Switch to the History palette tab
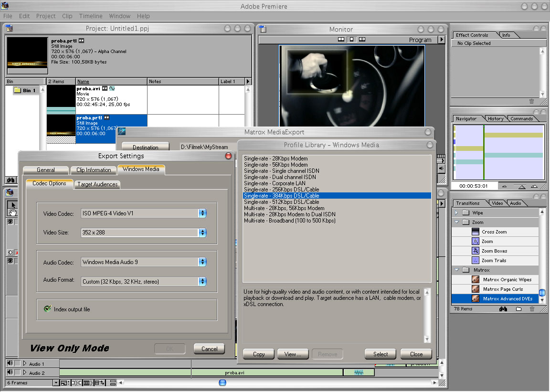 click(x=496, y=118)
